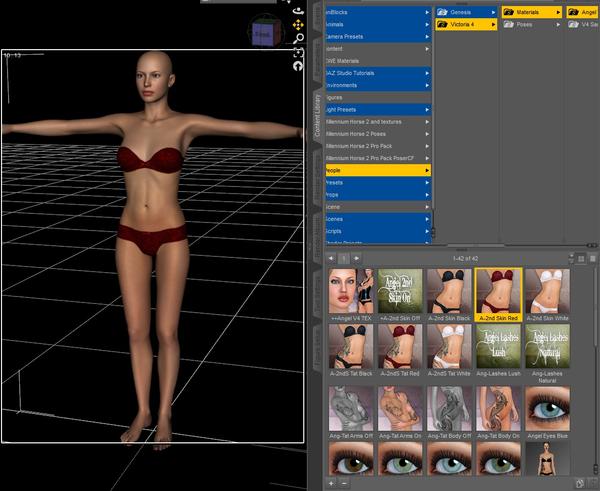Select Millennium Horse 2 and textures entry
The height and width of the screenshot is (491, 600).
pos(378,122)
